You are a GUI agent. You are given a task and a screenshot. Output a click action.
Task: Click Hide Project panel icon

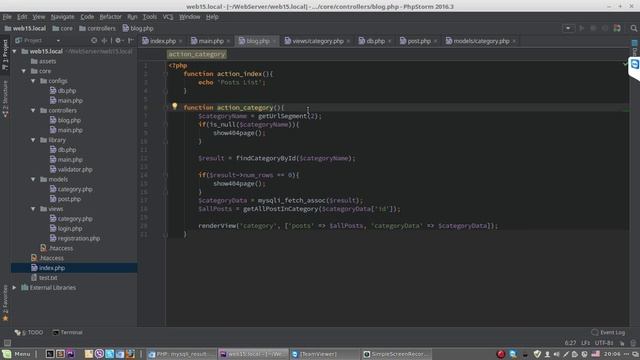(x=131, y=40)
